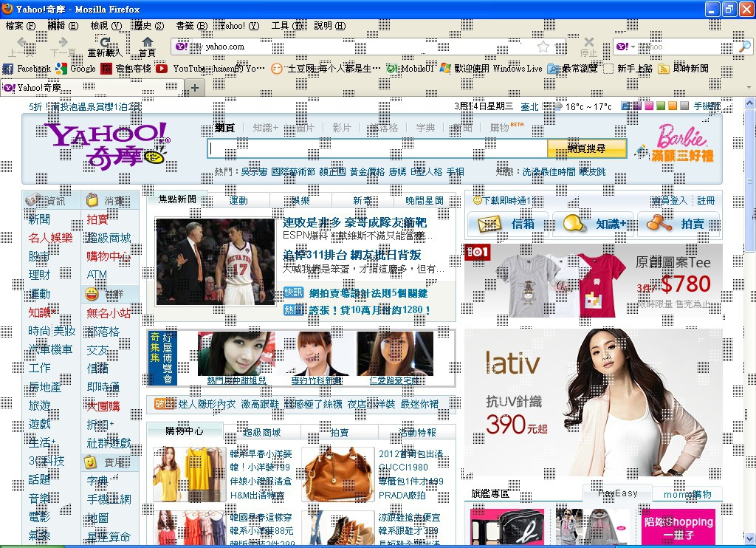Click the 網頁搜尋 search button
This screenshot has height=548, width=756.
click(587, 148)
